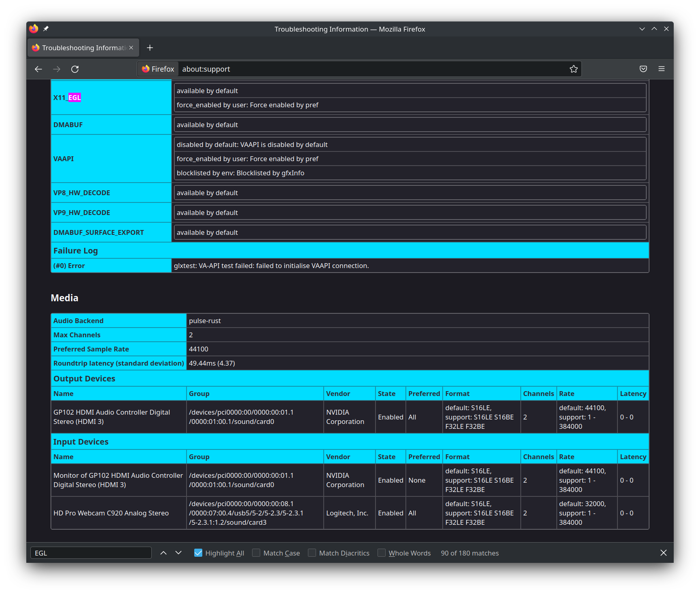Click the Firefox identity box in address bar

(158, 69)
